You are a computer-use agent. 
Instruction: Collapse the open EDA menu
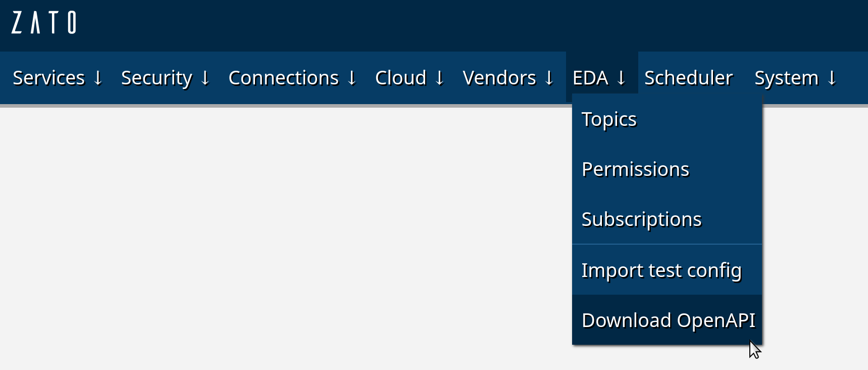599,78
